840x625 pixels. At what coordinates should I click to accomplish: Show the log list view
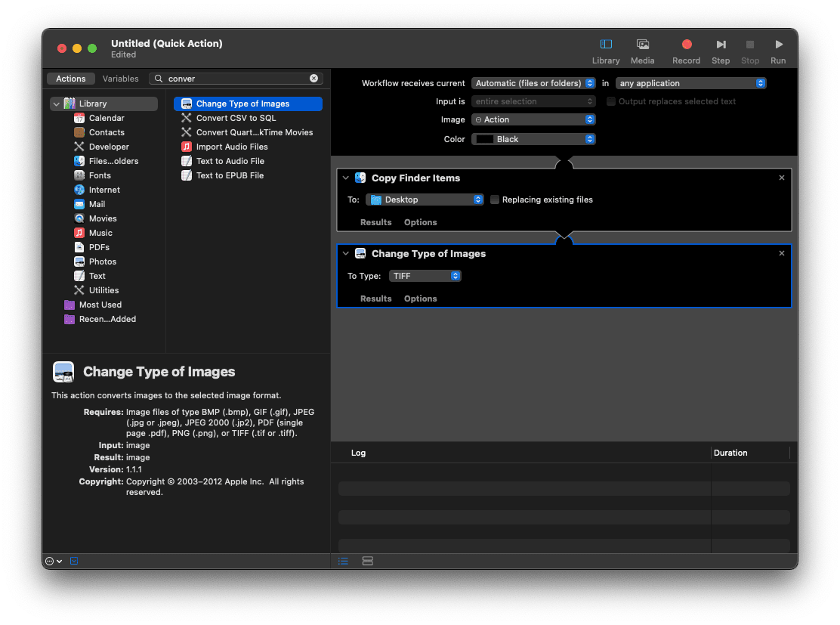344,562
